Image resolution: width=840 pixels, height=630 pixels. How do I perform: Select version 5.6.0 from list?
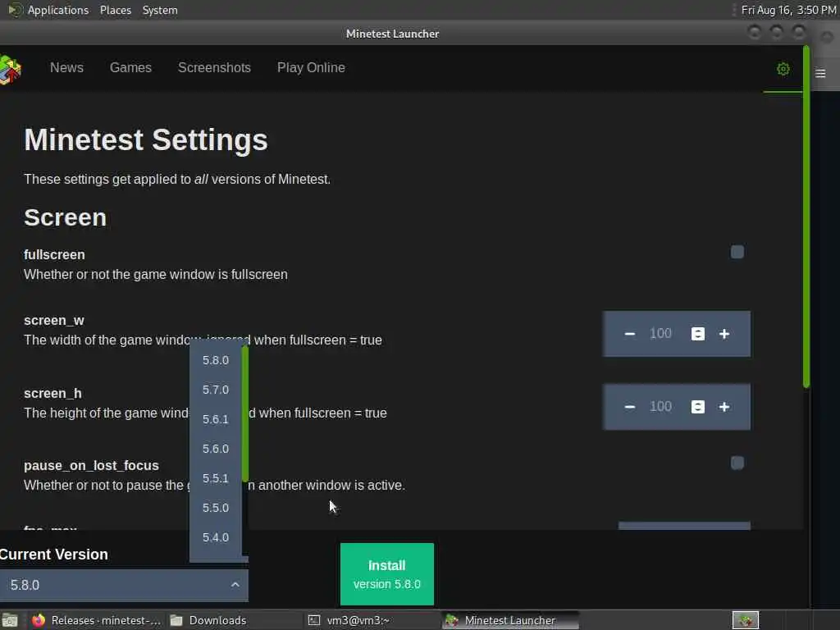216,449
